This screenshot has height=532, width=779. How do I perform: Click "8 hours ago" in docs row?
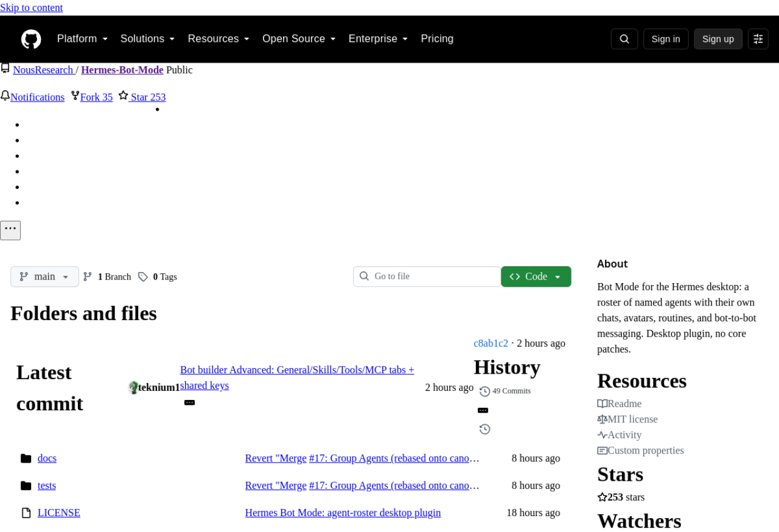click(x=536, y=458)
